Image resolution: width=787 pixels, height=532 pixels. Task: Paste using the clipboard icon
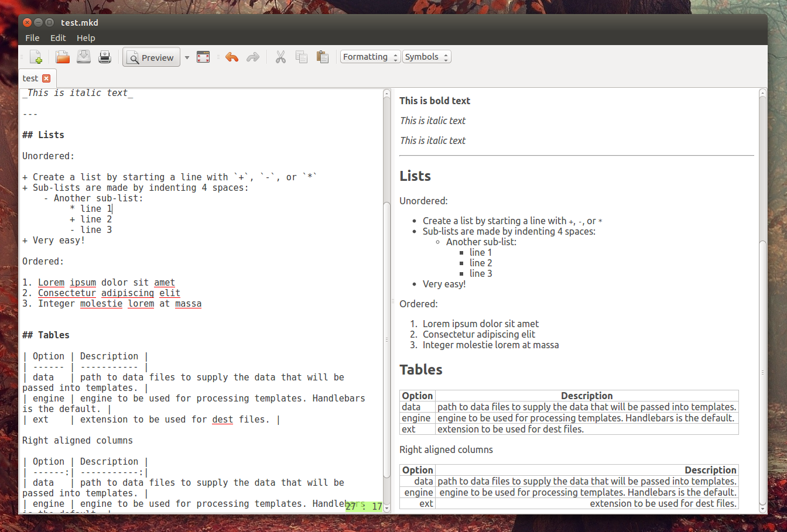pos(323,57)
